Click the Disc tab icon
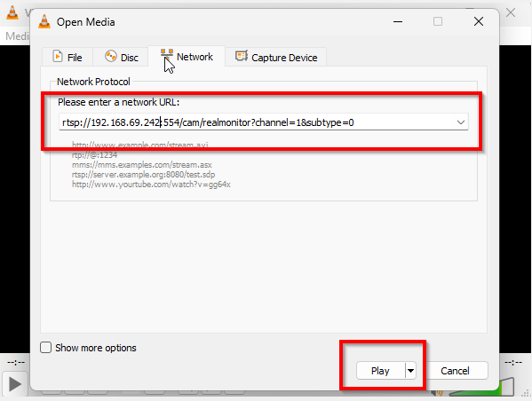This screenshot has width=532, height=401. (111, 56)
